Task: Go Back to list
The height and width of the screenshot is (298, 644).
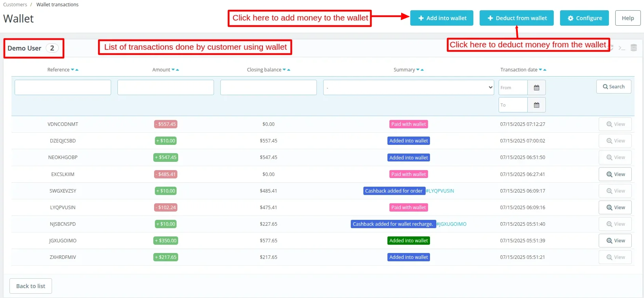Action: [31, 286]
